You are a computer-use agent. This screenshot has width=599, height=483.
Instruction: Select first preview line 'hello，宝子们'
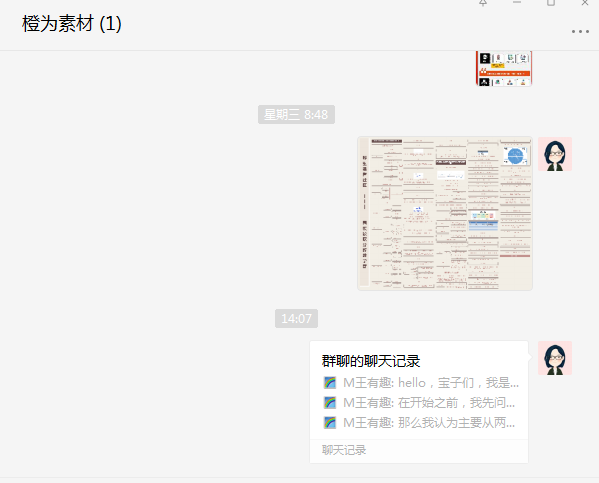[431, 383]
